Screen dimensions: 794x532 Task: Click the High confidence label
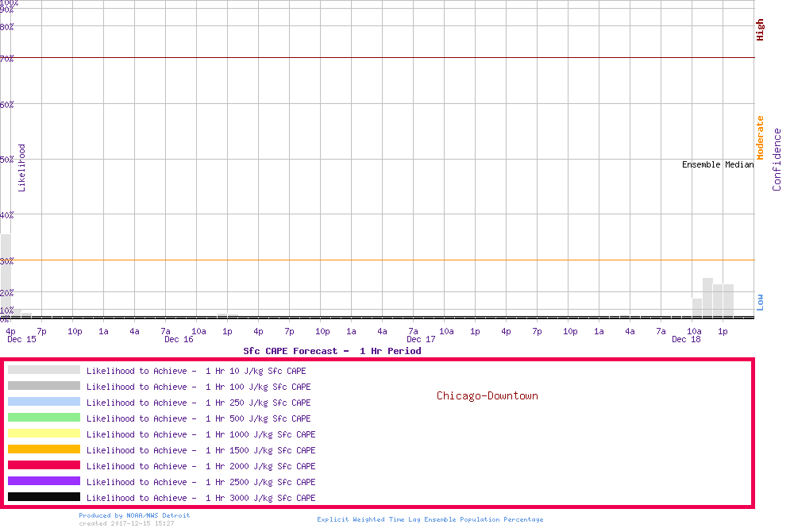[x=760, y=30]
